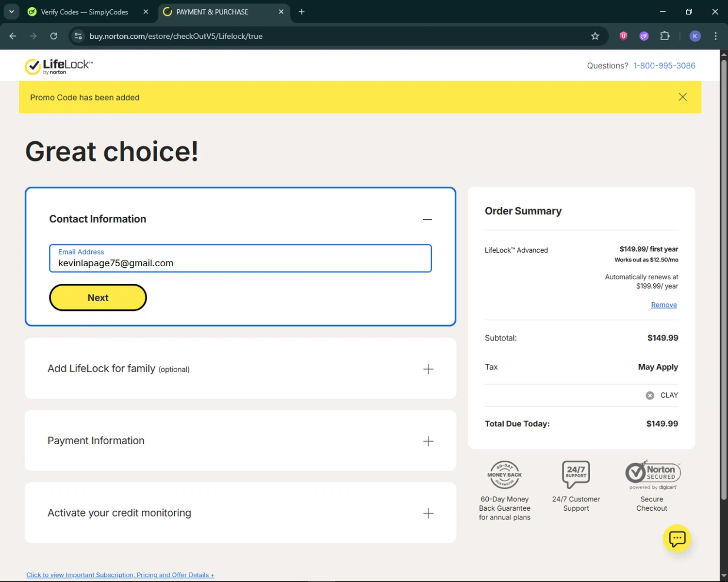This screenshot has height=582, width=728.
Task: Click the Order Summary heading
Action: 523,211
